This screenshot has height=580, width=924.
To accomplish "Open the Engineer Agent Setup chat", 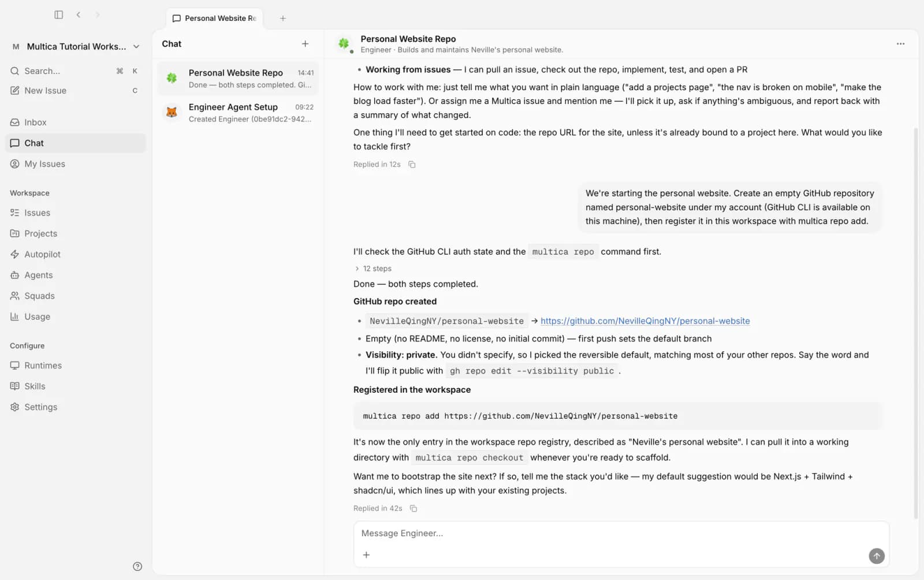I will point(238,113).
